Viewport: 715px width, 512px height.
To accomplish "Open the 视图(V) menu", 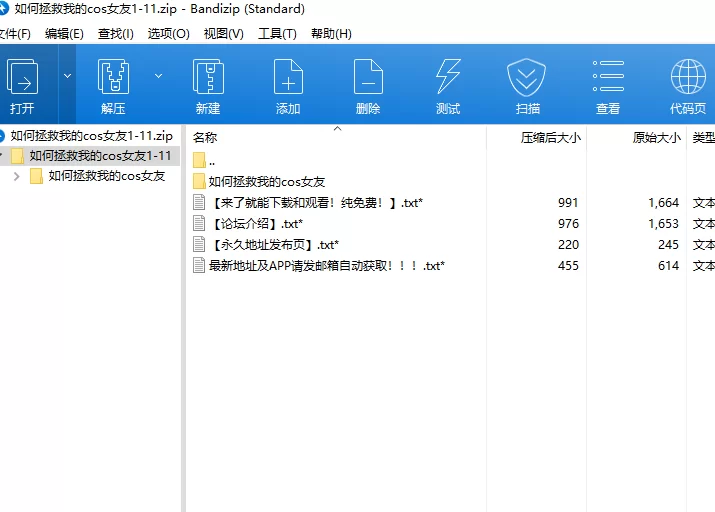I will click(x=223, y=34).
